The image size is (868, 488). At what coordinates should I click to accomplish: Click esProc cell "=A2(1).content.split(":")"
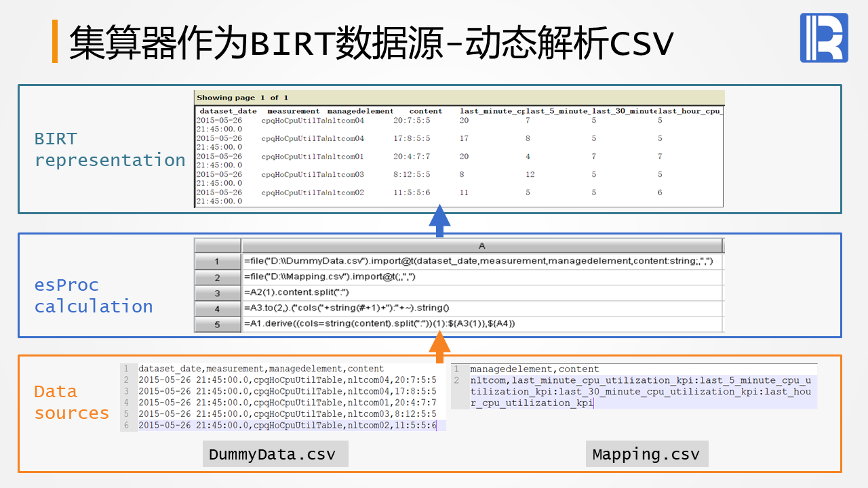click(x=482, y=293)
